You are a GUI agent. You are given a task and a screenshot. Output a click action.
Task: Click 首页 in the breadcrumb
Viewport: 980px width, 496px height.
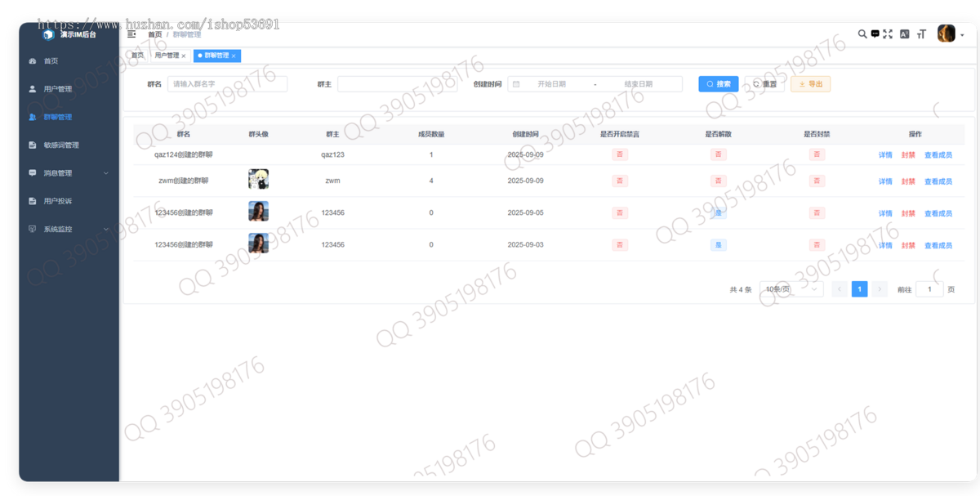(x=154, y=35)
